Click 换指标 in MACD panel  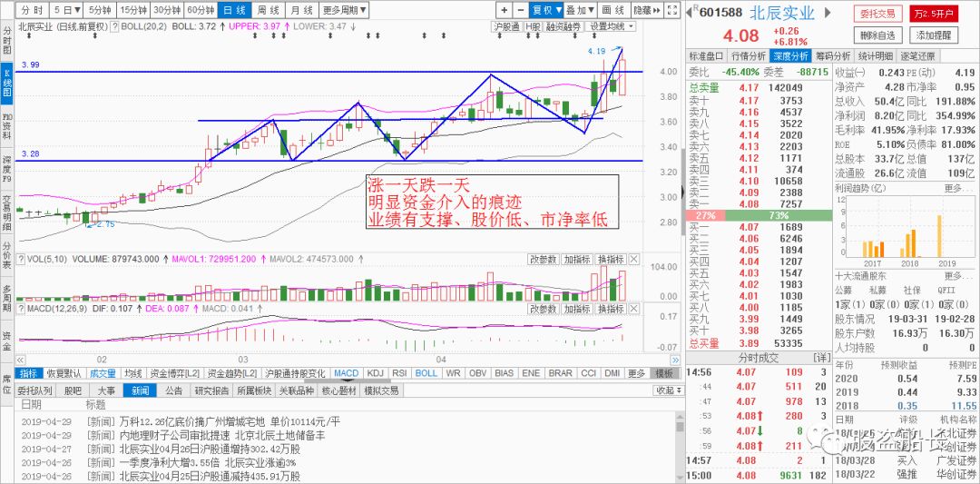[611, 309]
